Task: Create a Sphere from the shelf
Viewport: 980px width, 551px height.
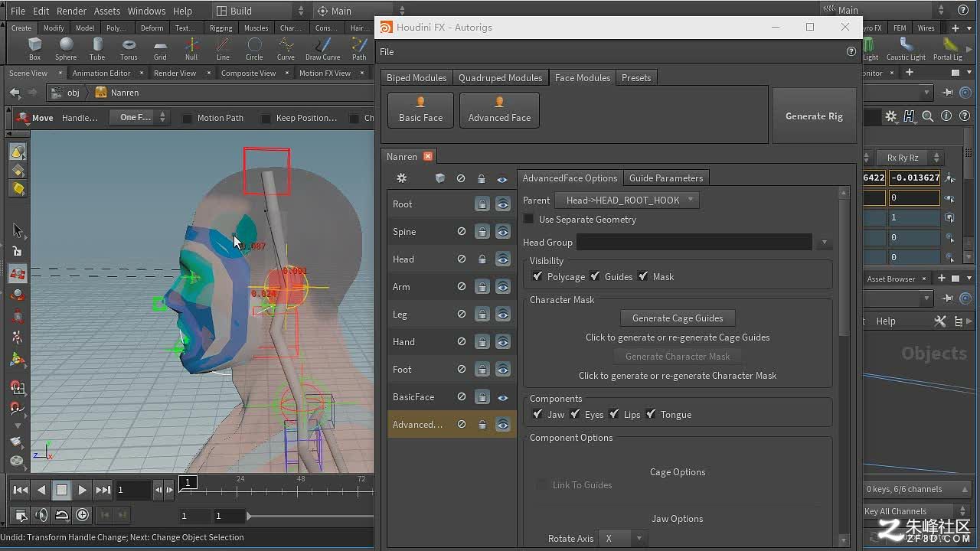Action: (x=66, y=49)
